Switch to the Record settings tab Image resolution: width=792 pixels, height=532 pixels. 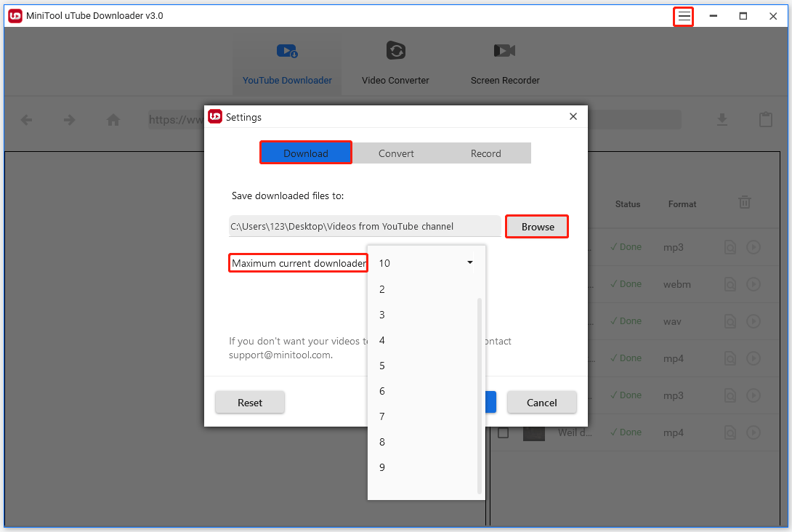tap(486, 153)
